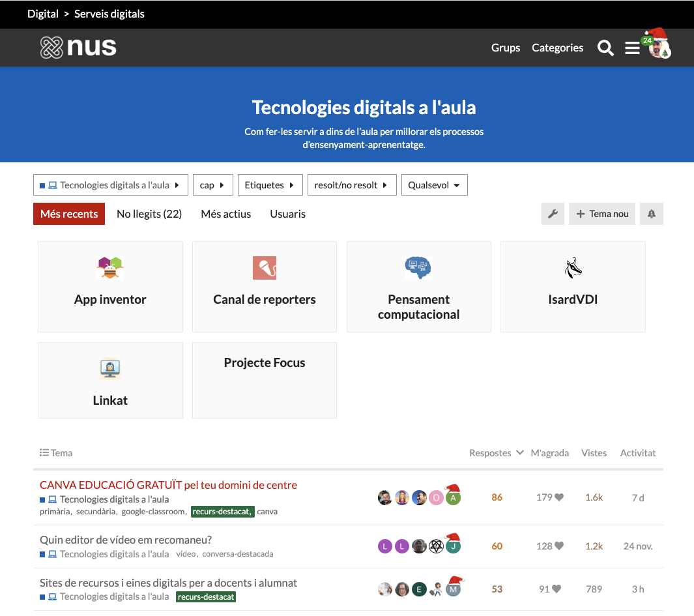
Task: Open the resolt/no resolt dropdown
Action: pyautogui.click(x=351, y=185)
